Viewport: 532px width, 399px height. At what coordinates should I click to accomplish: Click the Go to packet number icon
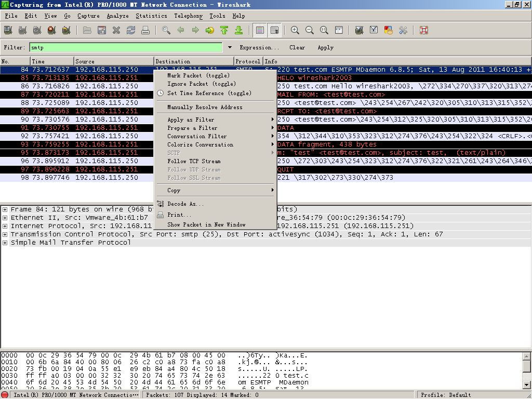click(x=210, y=30)
